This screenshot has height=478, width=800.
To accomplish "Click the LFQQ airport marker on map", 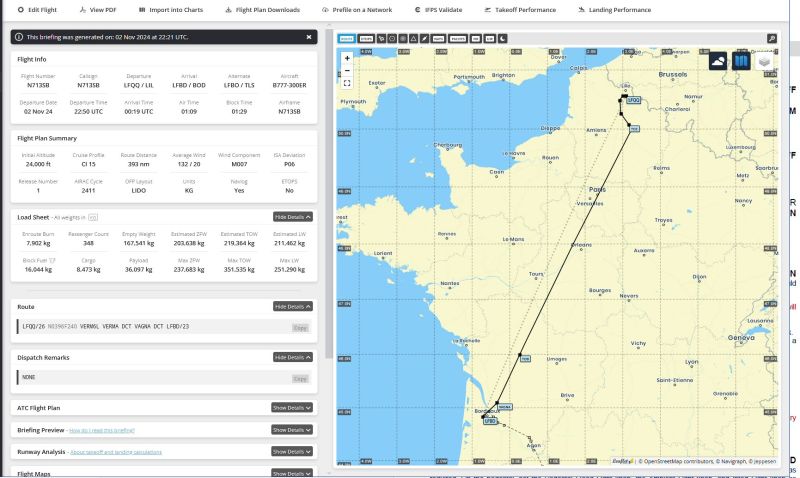I will [x=633, y=100].
